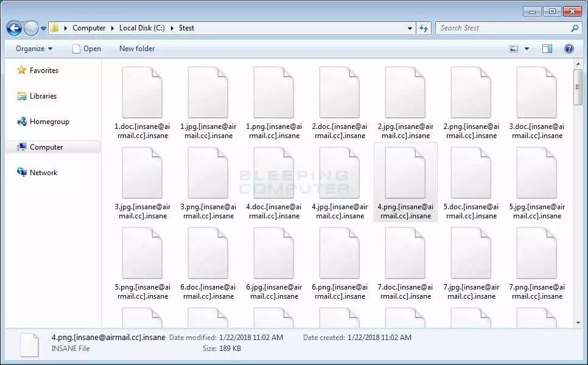Click the search magnifier icon
This screenshot has height=365, width=588.
(x=575, y=28)
